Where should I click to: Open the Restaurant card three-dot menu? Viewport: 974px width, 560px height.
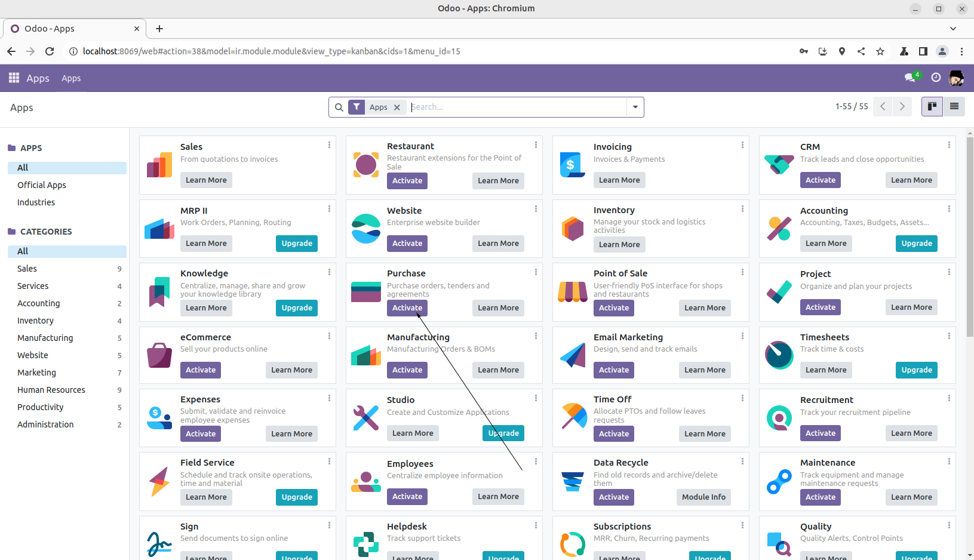[x=536, y=145]
